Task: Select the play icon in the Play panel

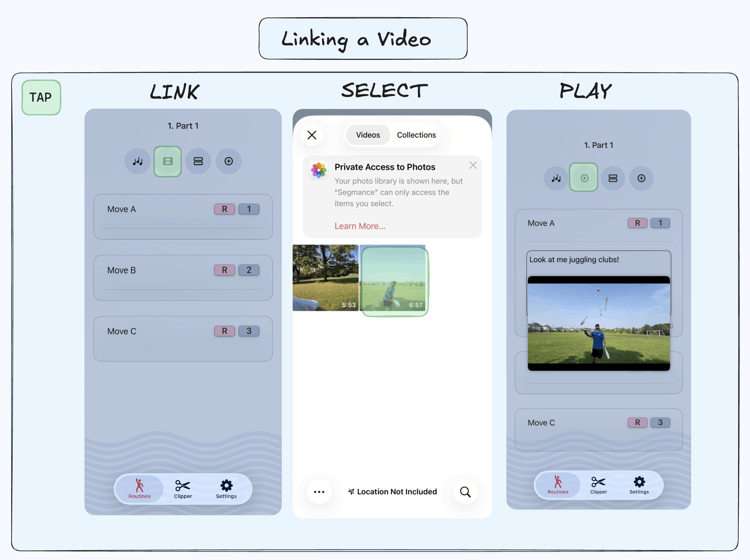Action: coord(584,178)
